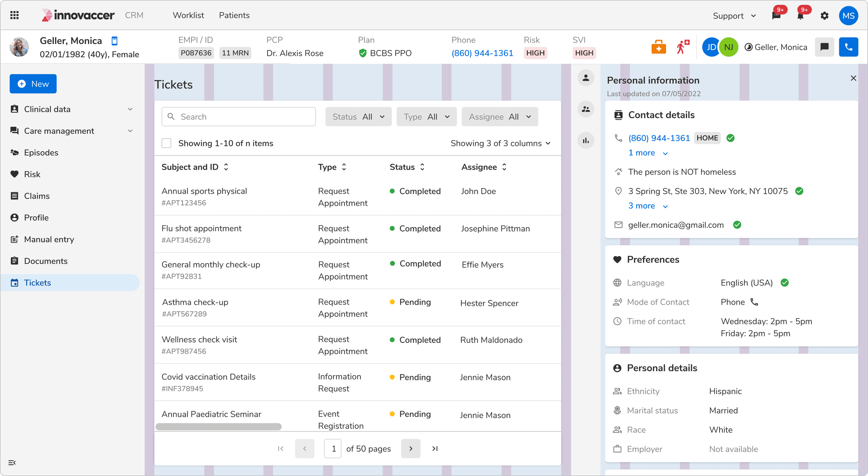Image resolution: width=868 pixels, height=476 pixels.
Task: Open the chart stats side panel icon
Action: point(586,141)
